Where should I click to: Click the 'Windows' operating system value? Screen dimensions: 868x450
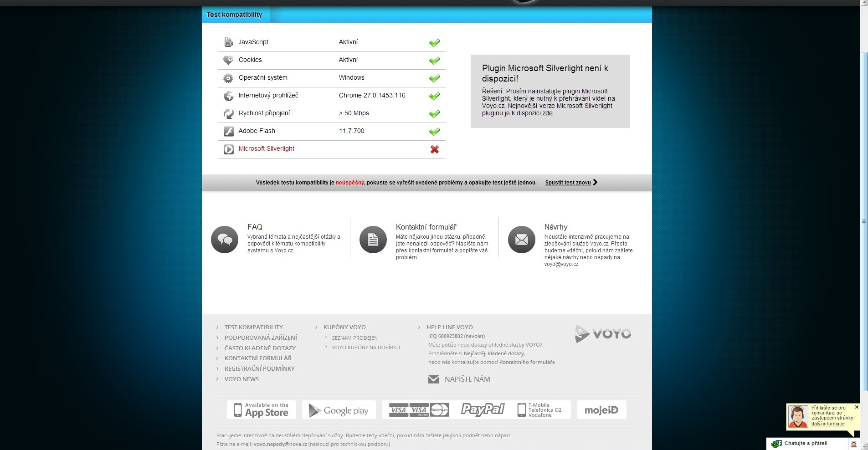351,77
